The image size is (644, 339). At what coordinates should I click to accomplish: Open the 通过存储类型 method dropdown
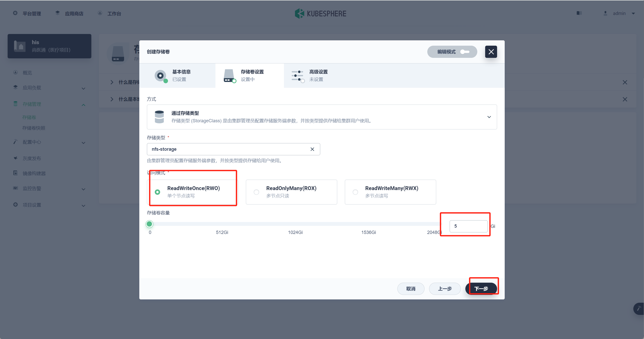(x=322, y=117)
